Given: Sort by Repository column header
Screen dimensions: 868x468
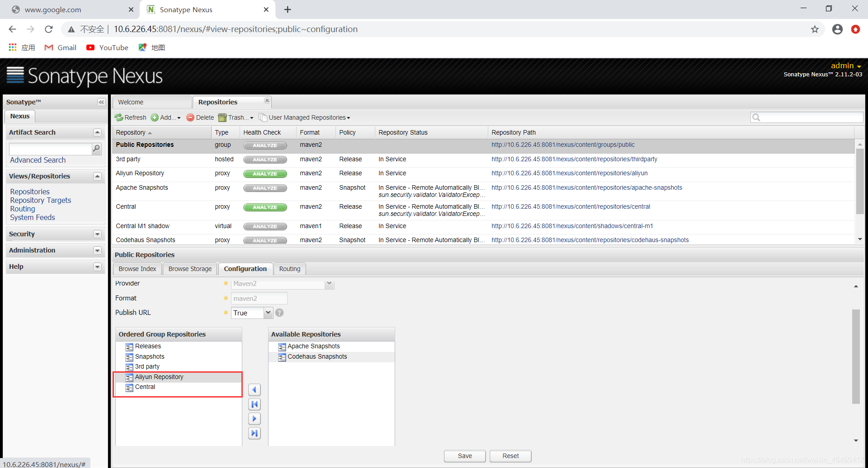Looking at the screenshot, I should click(x=161, y=132).
